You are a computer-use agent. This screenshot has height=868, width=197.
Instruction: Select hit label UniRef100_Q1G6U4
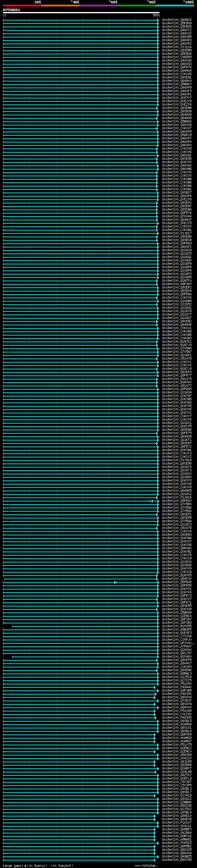(x=177, y=393)
